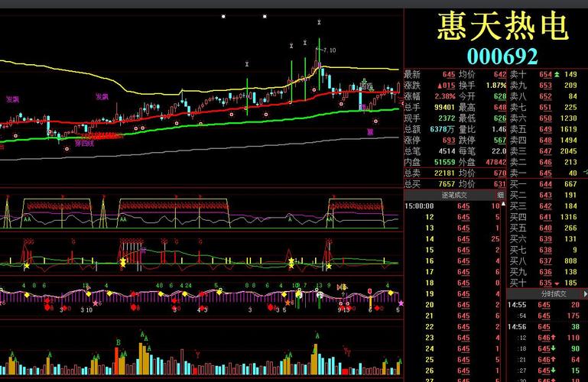Click 换手 value 1.87%
Viewport: 588px width, 382px height.
pos(496,86)
